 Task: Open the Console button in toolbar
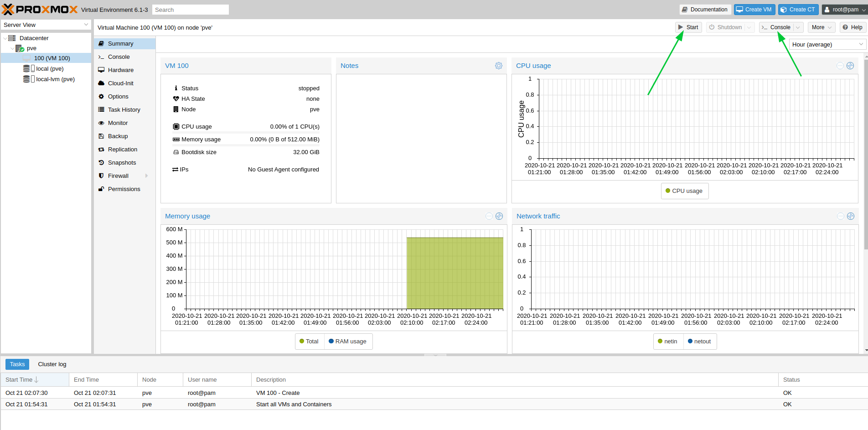(x=776, y=27)
